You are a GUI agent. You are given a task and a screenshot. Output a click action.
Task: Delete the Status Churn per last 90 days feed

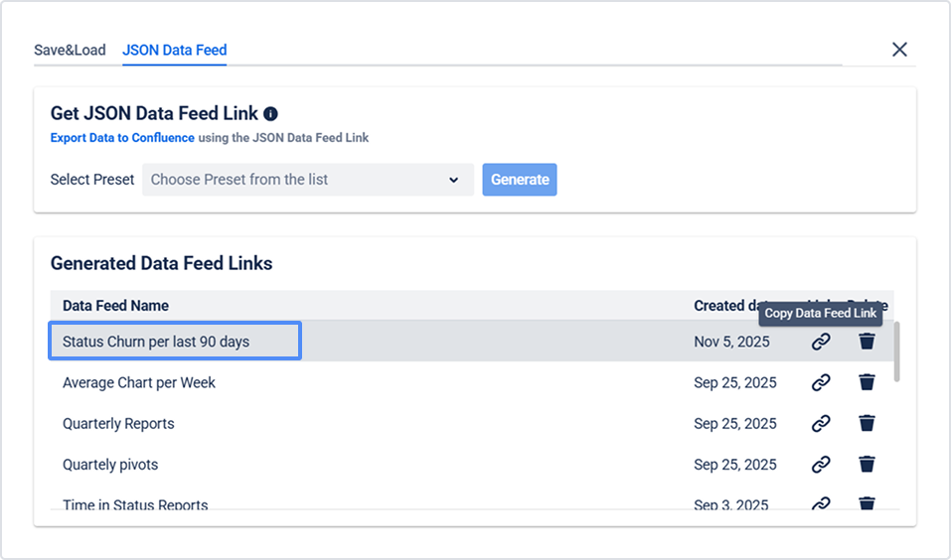pyautogui.click(x=868, y=342)
